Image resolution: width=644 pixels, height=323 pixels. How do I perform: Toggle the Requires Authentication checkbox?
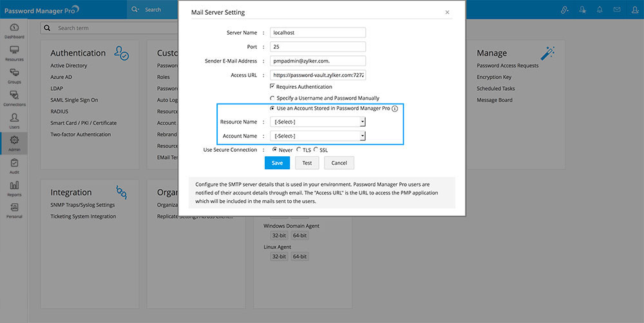tap(272, 86)
